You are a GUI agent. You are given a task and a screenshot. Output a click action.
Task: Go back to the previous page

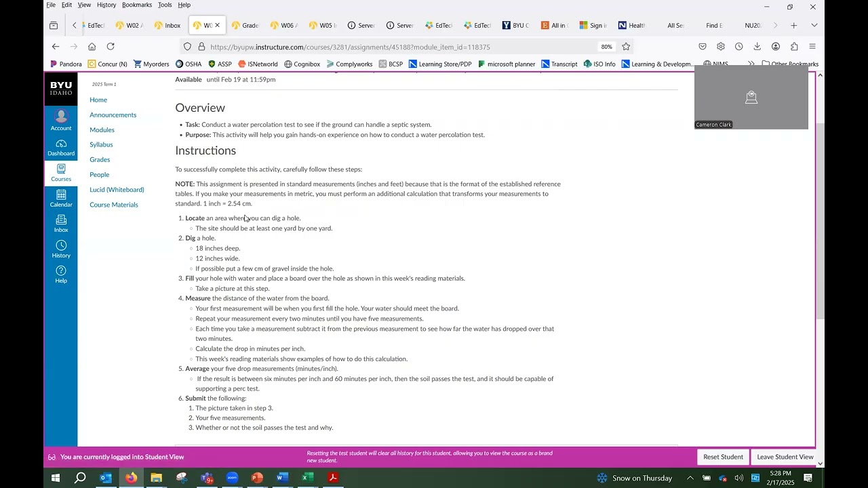tap(56, 47)
